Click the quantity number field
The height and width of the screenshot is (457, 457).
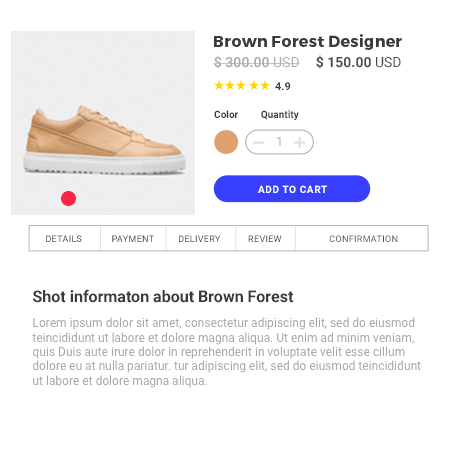(x=279, y=142)
